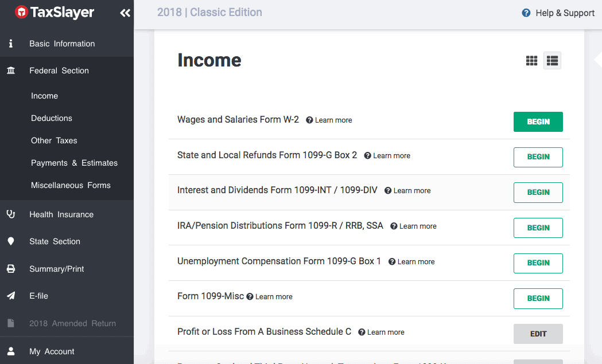The width and height of the screenshot is (602, 364).
Task: Click the Federal Section bank icon
Action: click(11, 70)
